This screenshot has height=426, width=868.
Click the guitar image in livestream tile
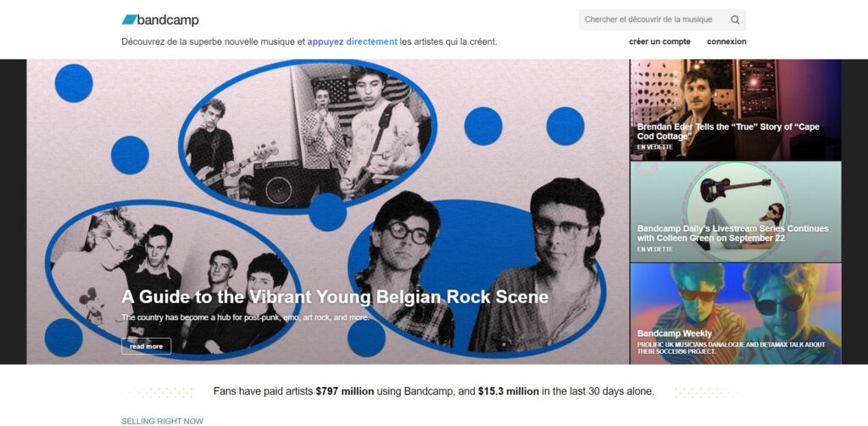click(x=735, y=188)
